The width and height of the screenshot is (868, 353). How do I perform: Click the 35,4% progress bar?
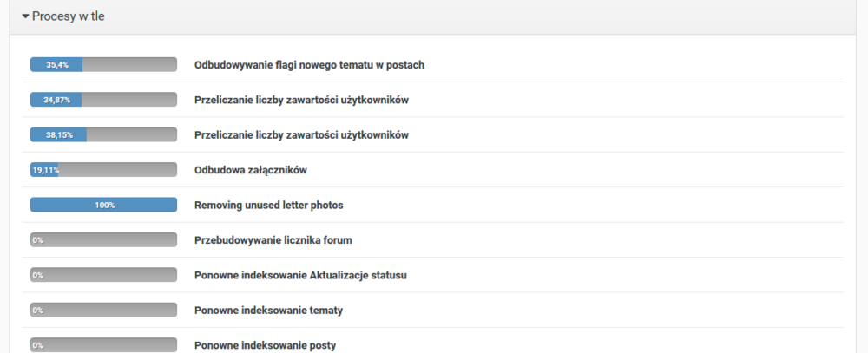pos(103,65)
